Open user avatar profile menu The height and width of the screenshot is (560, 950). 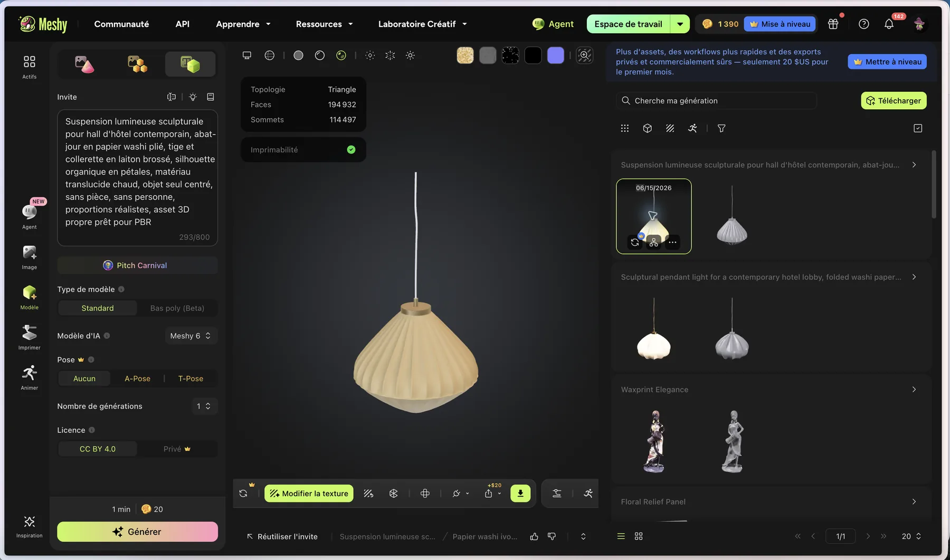click(x=919, y=24)
